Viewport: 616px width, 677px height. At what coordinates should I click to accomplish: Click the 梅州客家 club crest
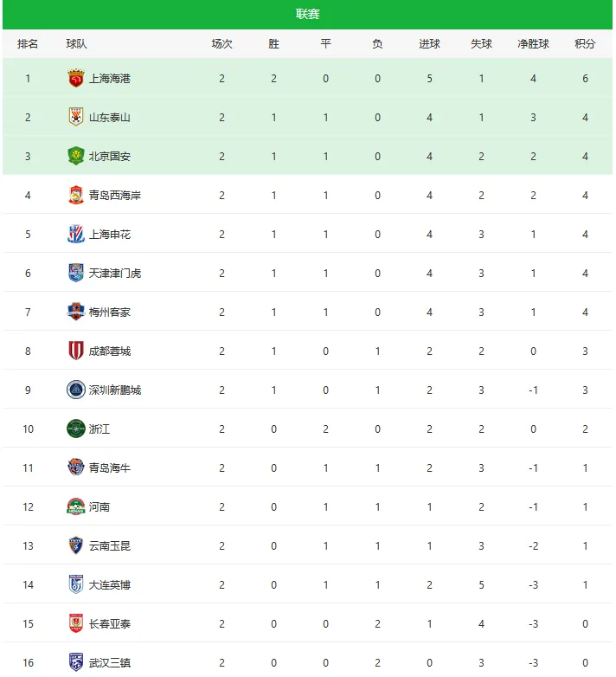[76, 312]
